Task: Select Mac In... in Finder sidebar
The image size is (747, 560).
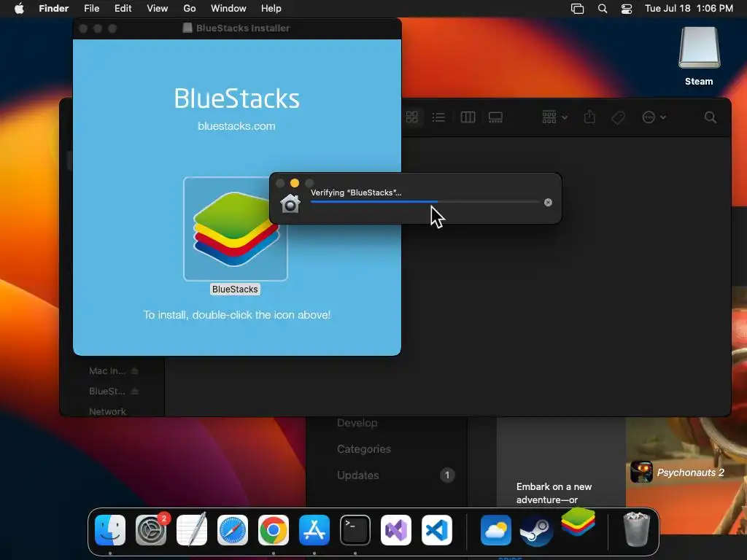Action: click(107, 370)
